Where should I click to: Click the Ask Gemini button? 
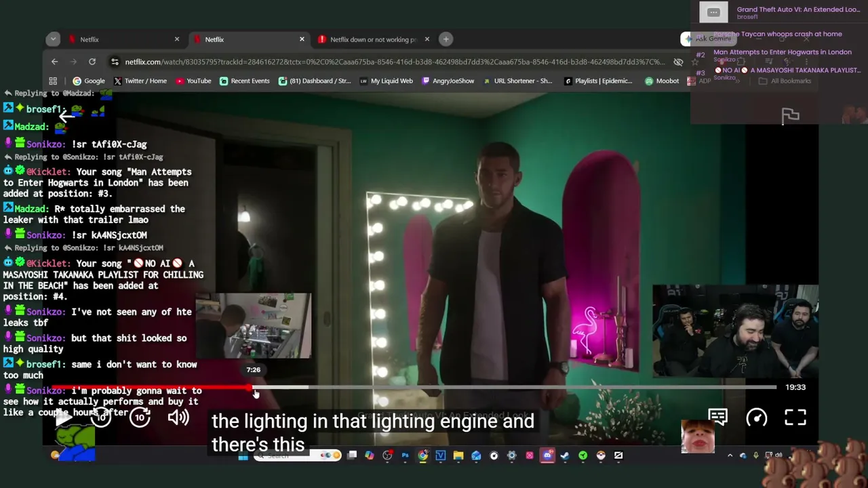click(707, 39)
